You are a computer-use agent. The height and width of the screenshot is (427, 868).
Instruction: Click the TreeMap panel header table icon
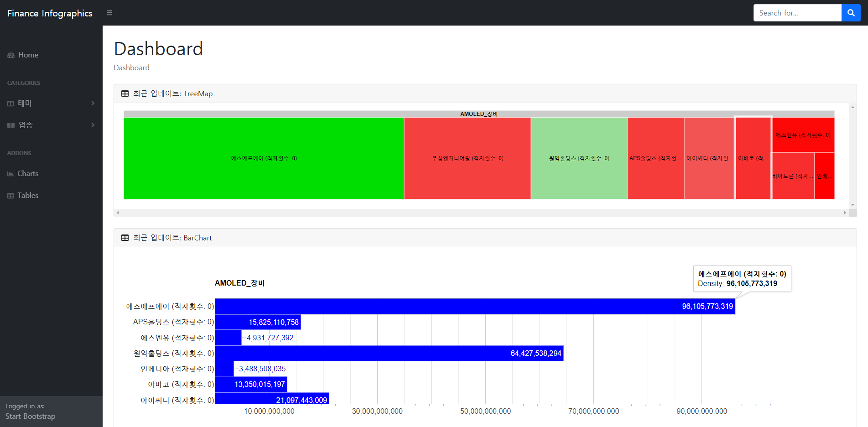(x=124, y=93)
